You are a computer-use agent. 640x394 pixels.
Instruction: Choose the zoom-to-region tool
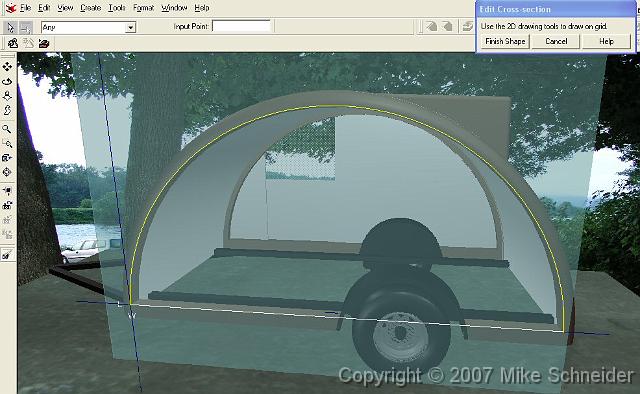[7, 143]
